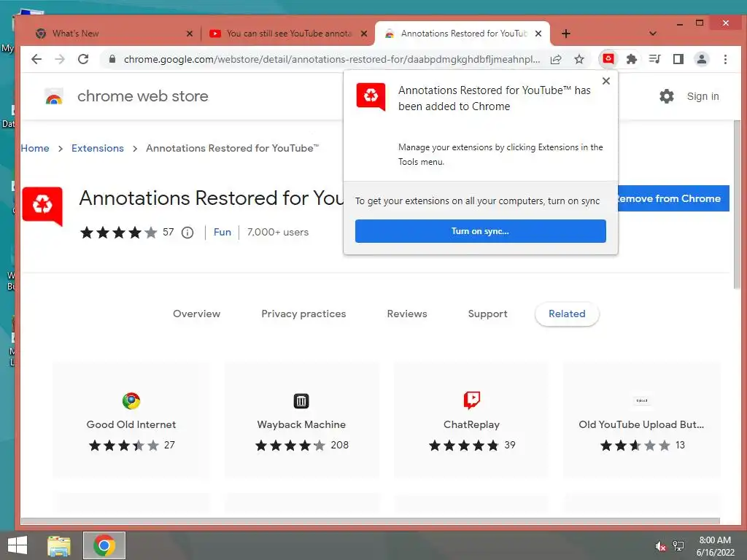Click the browser forward arrow

click(x=60, y=59)
